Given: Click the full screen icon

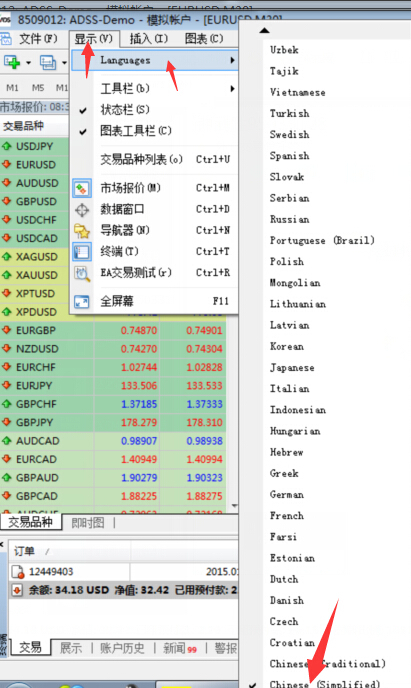Looking at the screenshot, I should (82, 302).
